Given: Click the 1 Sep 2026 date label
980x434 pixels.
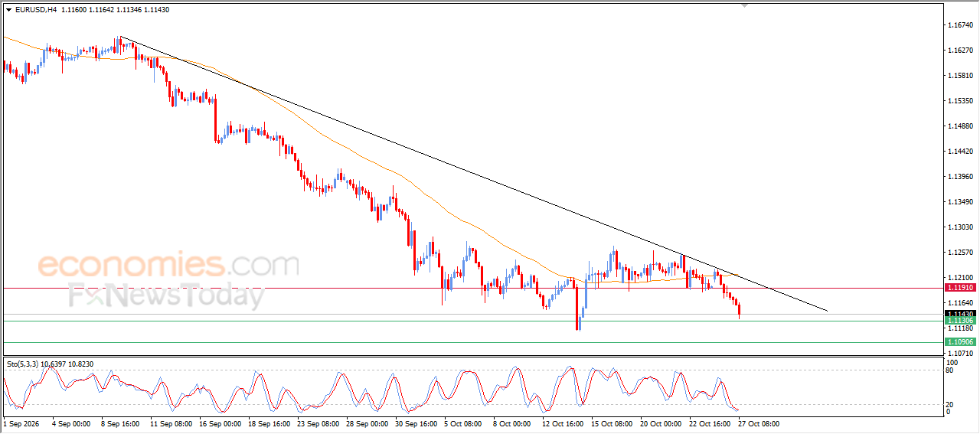Looking at the screenshot, I should coord(21,423).
